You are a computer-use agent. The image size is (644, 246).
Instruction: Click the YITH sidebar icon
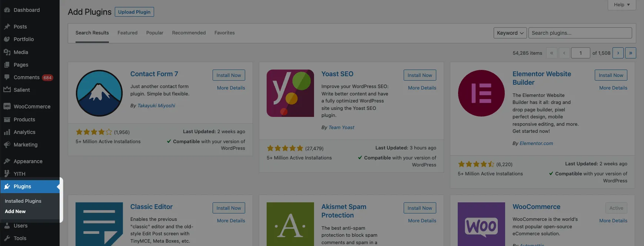(x=7, y=173)
